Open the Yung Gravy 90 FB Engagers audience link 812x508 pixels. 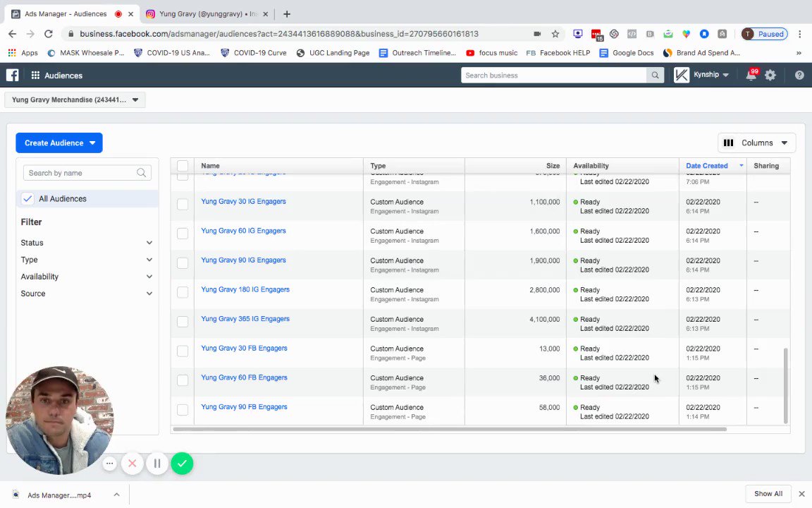pos(244,407)
